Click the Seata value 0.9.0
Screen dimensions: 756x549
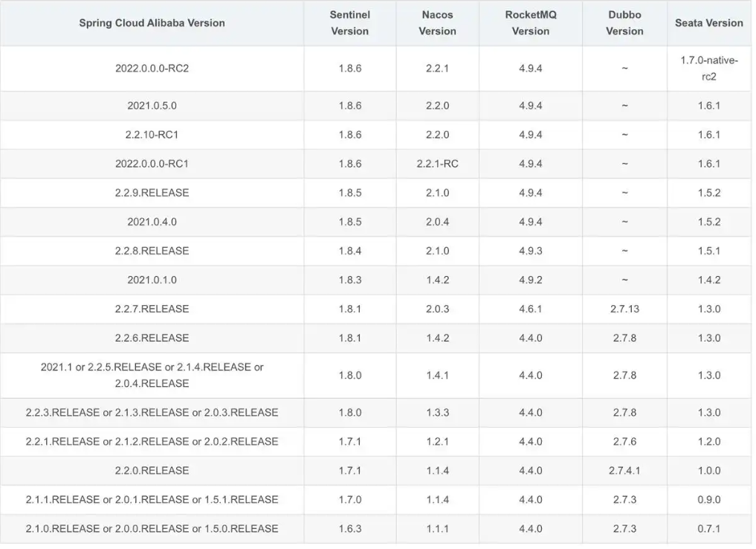click(x=708, y=499)
